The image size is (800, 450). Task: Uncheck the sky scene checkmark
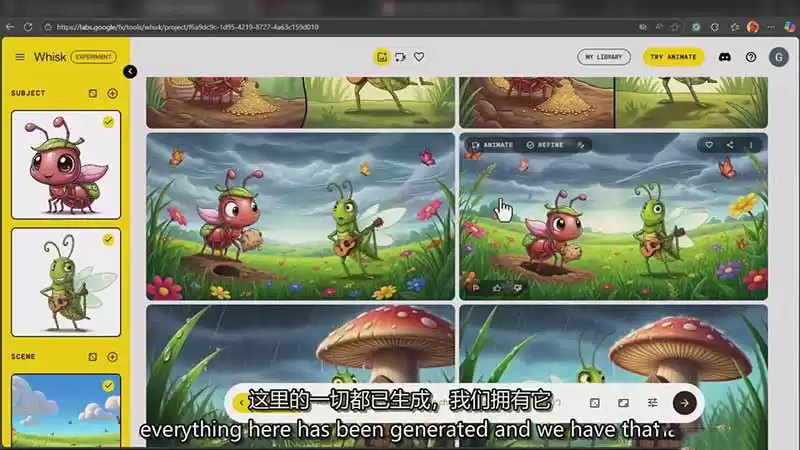coord(108,385)
